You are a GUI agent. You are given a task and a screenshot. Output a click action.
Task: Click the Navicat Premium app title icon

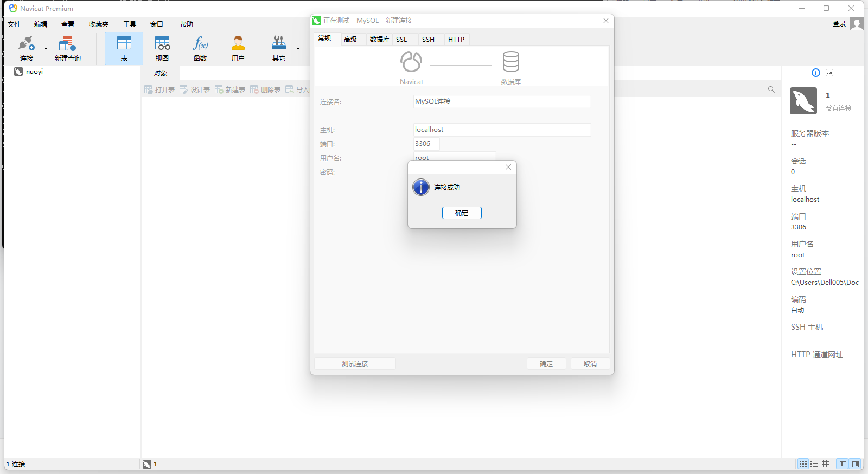[x=13, y=8]
